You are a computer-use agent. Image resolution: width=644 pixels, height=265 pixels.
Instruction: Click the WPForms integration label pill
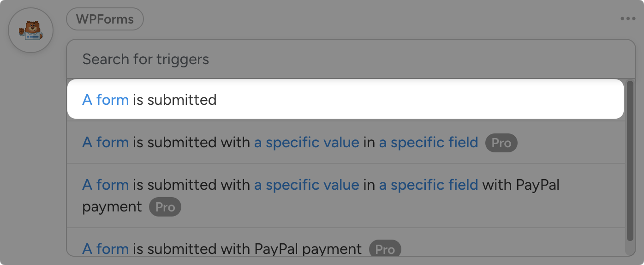(x=105, y=19)
